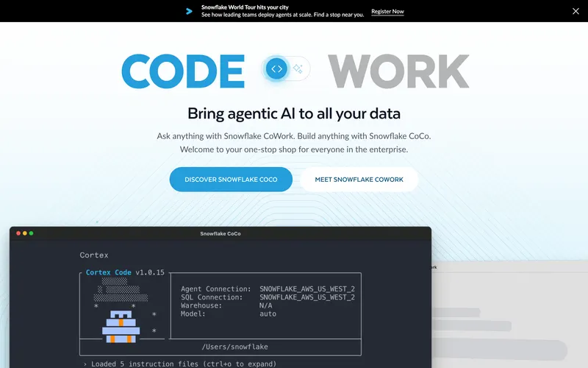Image resolution: width=588 pixels, height=368 pixels.
Task: Click the Register Now link in the banner
Action: 387,11
